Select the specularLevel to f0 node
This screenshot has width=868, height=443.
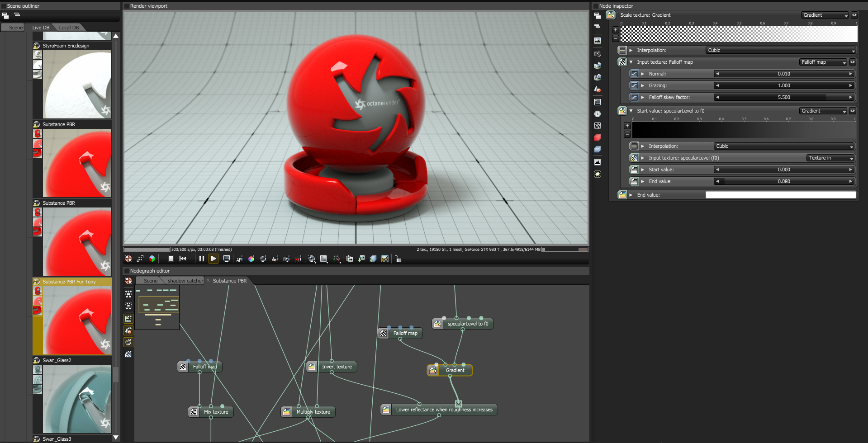[x=463, y=324]
